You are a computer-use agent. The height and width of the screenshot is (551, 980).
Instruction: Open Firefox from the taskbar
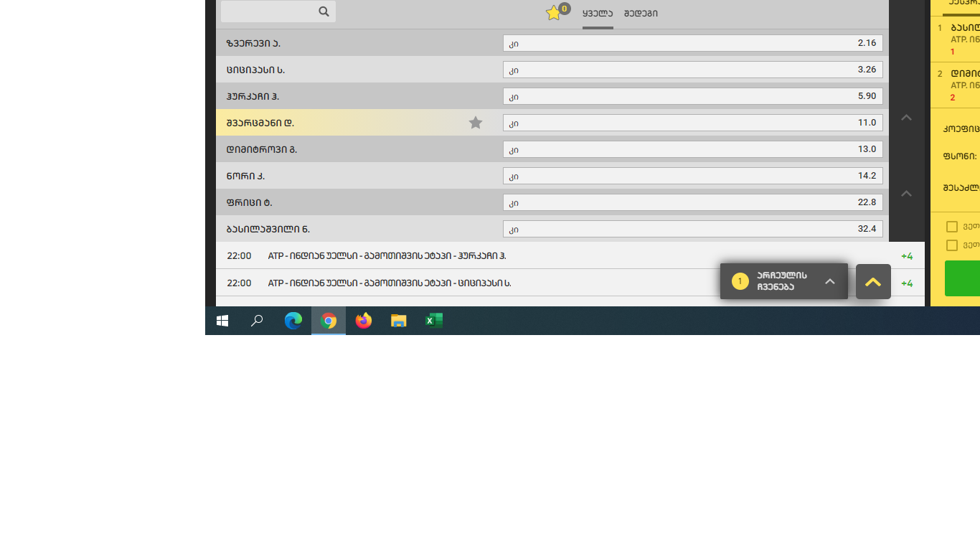[x=364, y=321]
